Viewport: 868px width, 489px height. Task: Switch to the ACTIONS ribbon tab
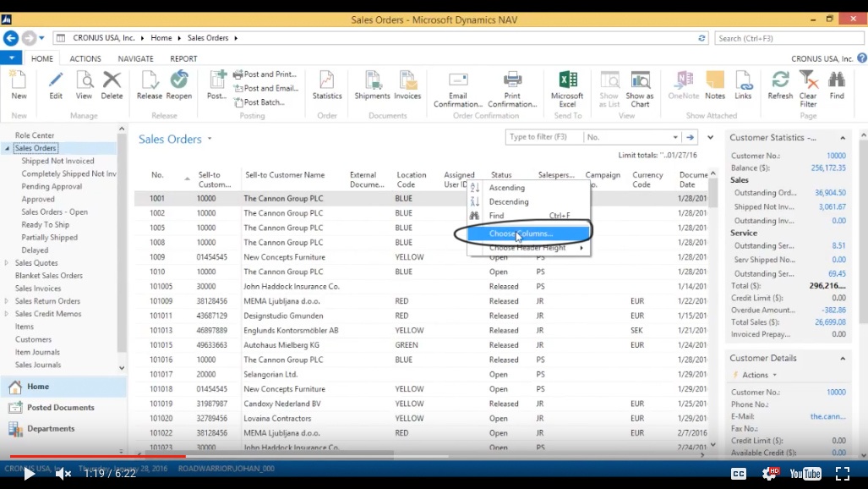85,58
